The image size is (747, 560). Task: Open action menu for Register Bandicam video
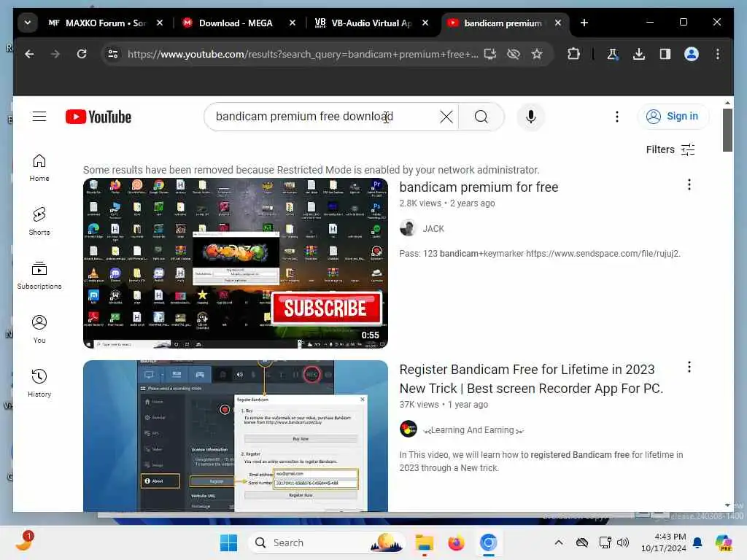click(689, 367)
